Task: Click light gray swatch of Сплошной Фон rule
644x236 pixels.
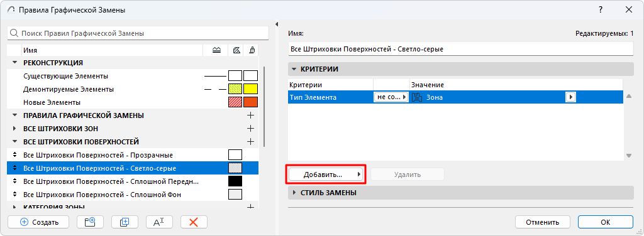Action: coord(235,194)
